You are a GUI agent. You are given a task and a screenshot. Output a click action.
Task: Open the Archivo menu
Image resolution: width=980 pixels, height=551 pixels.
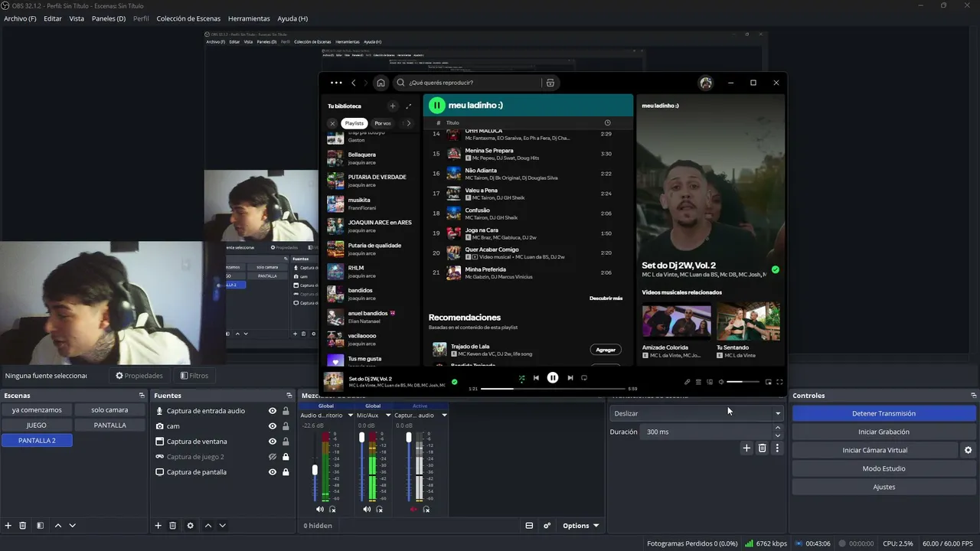[x=20, y=18]
